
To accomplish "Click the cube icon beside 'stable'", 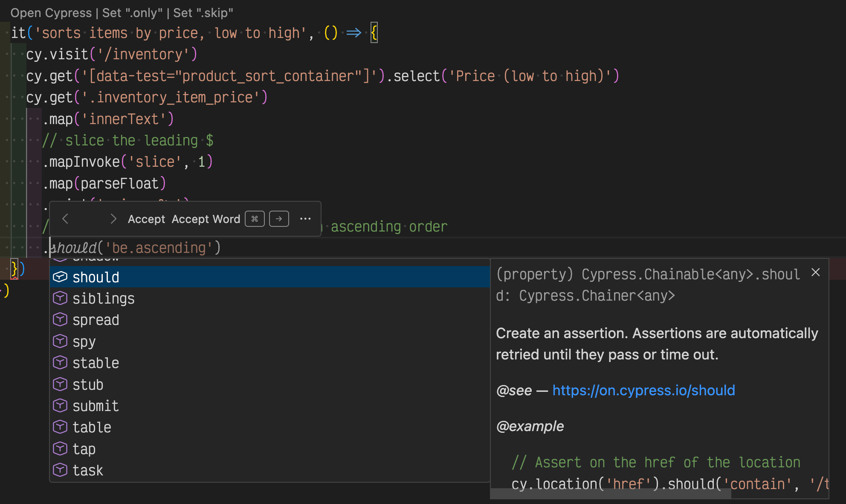I will click(x=60, y=363).
